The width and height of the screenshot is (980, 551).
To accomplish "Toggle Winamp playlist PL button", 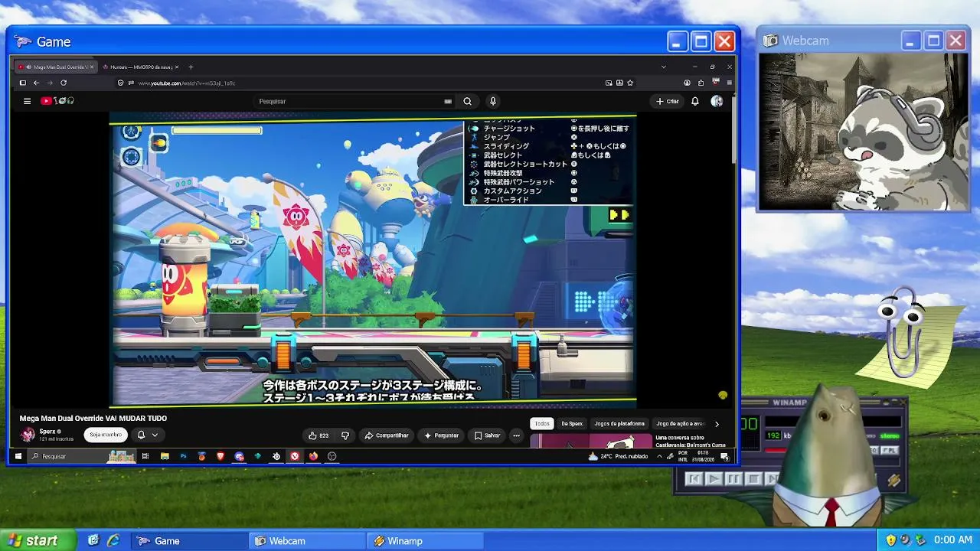I will coord(889,451).
